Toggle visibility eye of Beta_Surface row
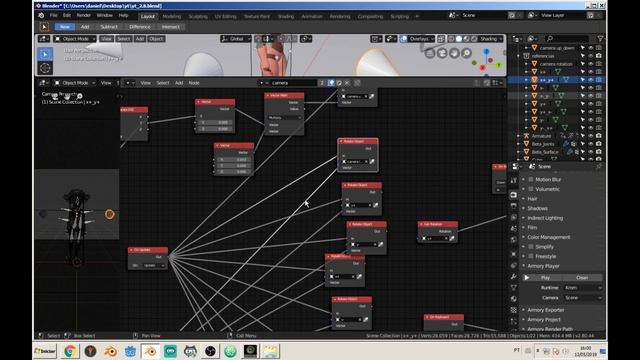The image size is (640, 360). pos(591,152)
